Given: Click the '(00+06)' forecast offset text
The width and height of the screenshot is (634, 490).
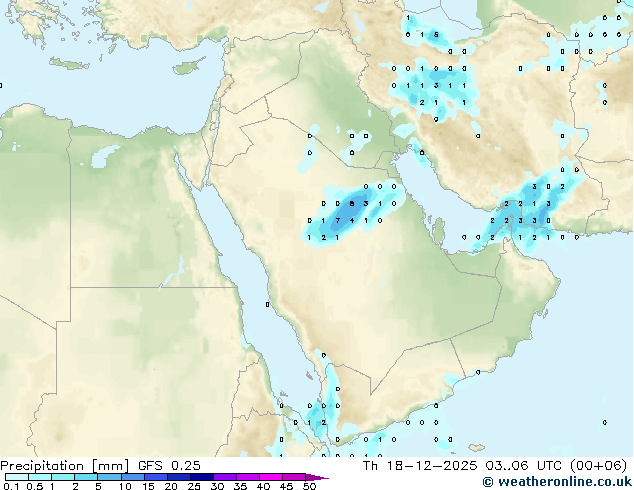Looking at the screenshot, I should [x=598, y=466].
